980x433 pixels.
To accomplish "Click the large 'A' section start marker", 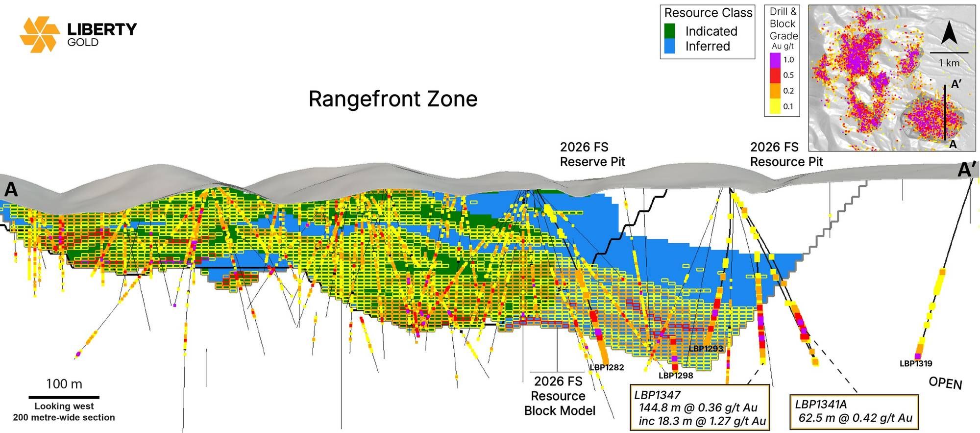I will (11, 189).
